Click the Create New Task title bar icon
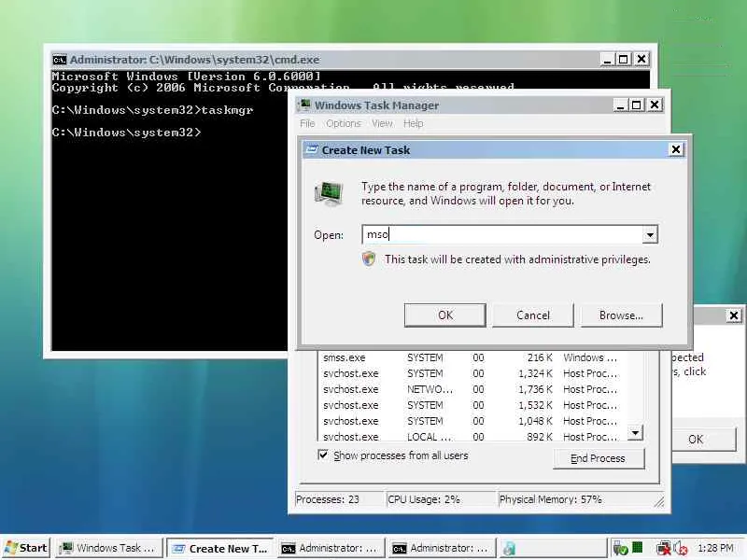747x560 pixels. [312, 150]
